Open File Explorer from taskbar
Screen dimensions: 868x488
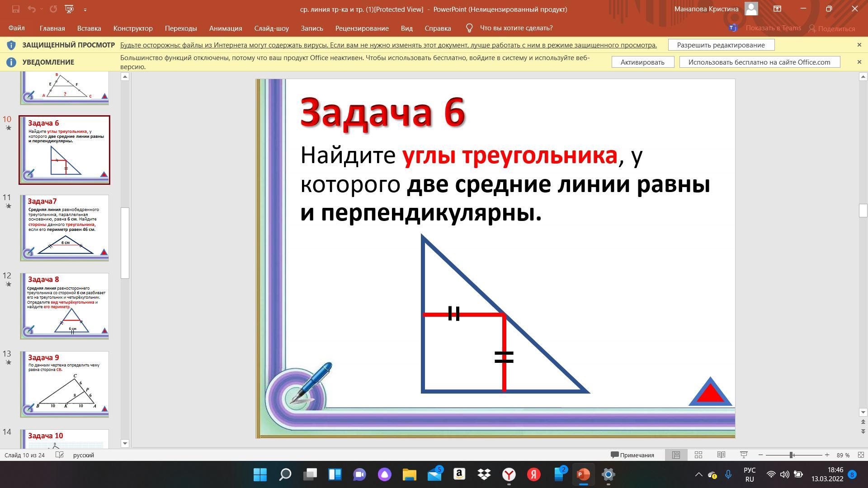tap(409, 474)
